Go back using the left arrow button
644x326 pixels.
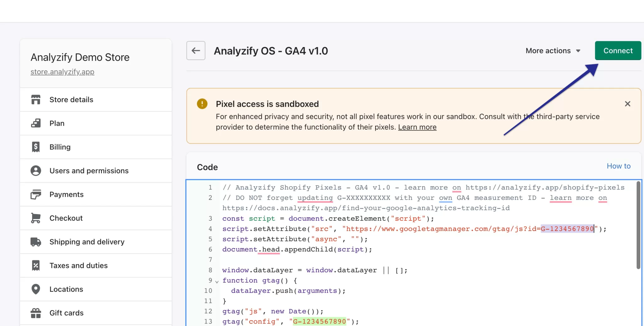pyautogui.click(x=196, y=51)
